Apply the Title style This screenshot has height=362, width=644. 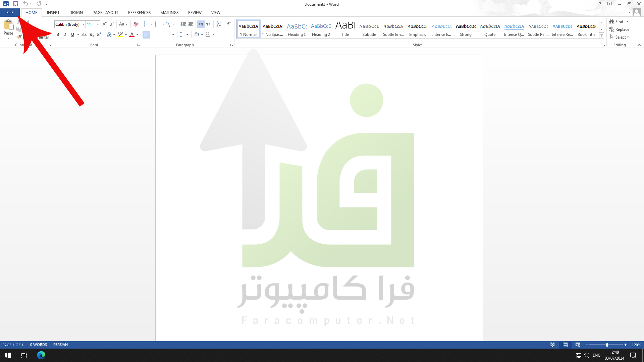345,29
